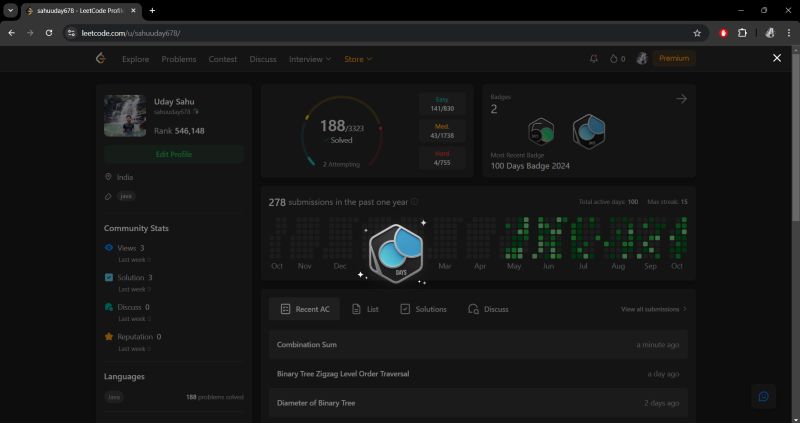Select Easy 141/830 stat box

442,104
